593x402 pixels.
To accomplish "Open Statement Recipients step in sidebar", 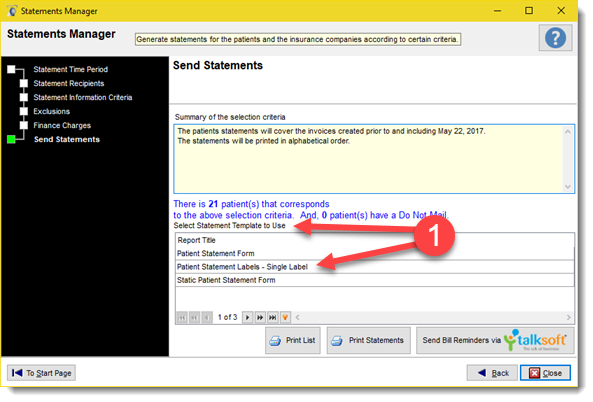I will 68,83.
